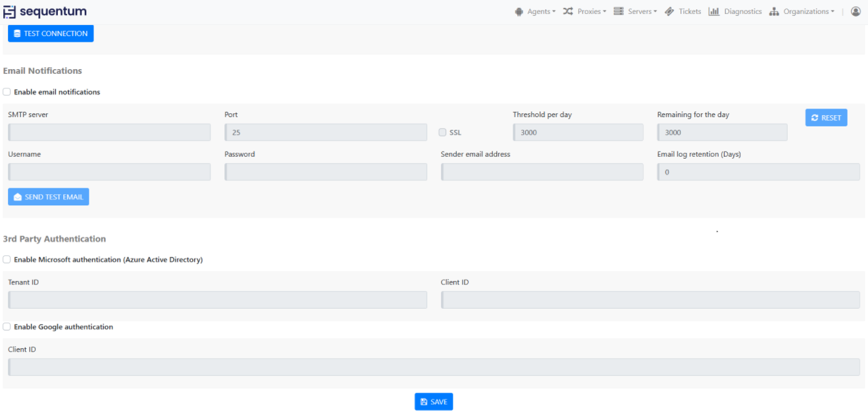Click the Tickets ticket icon

(669, 12)
